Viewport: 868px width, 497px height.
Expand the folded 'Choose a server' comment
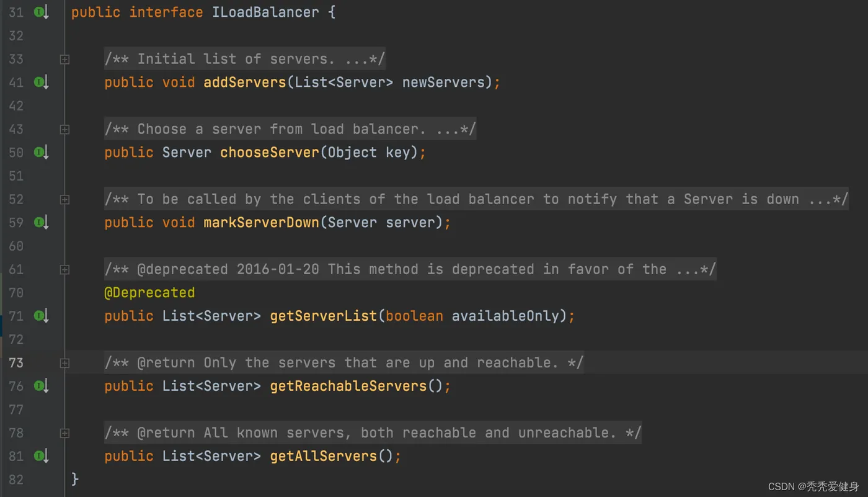[x=64, y=130]
